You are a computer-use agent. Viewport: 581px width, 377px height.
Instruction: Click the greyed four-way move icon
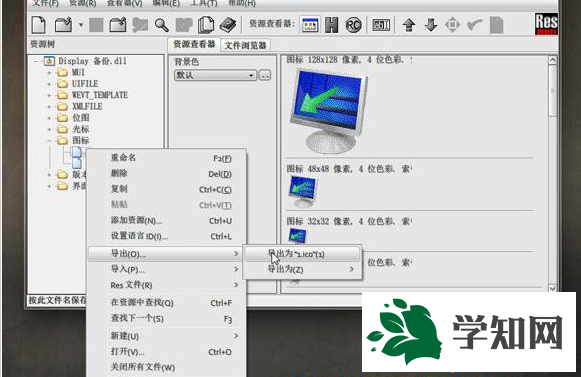pos(452,25)
